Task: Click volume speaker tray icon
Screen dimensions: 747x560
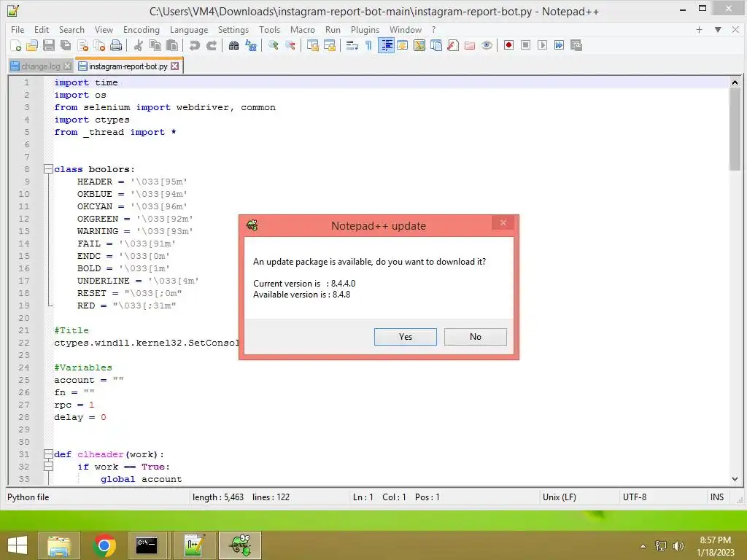Action: (678, 545)
